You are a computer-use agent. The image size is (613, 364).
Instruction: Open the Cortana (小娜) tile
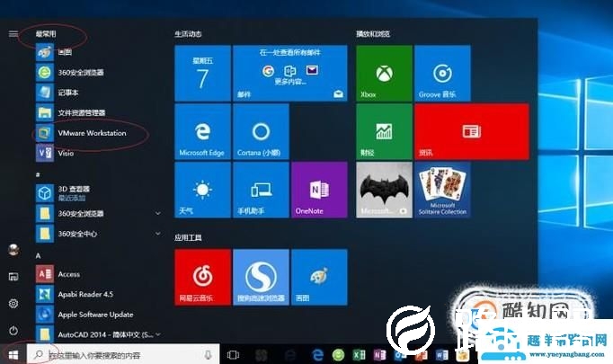(x=261, y=132)
